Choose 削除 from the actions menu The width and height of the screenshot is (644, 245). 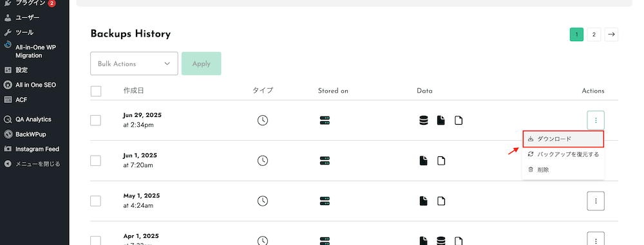click(x=563, y=170)
